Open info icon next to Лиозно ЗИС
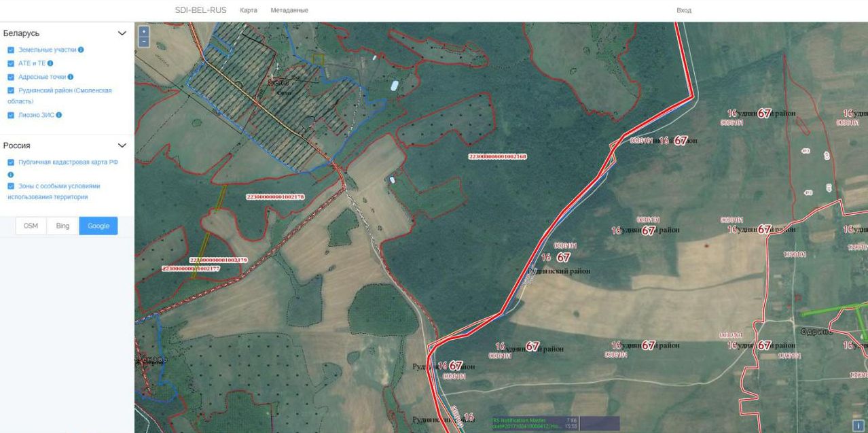This screenshot has width=868, height=433. pyautogui.click(x=59, y=116)
